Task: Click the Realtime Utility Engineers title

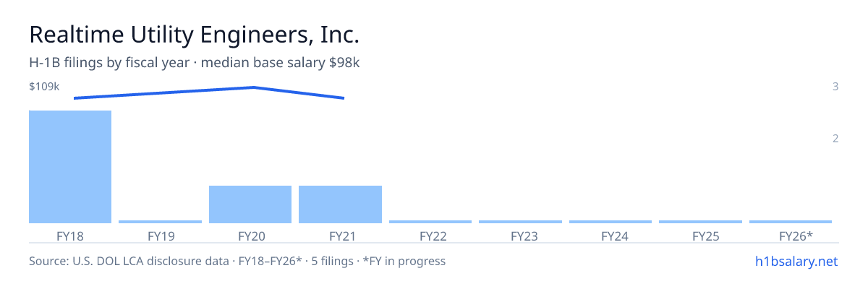Action: coord(194,34)
